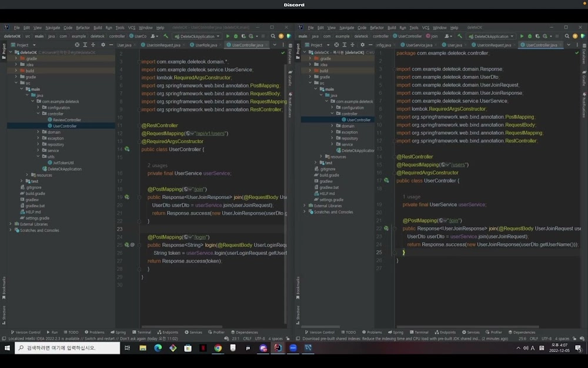Open DeleteOkApplication run configuration dropdown in left window
The image size is (588, 368).
[196, 36]
